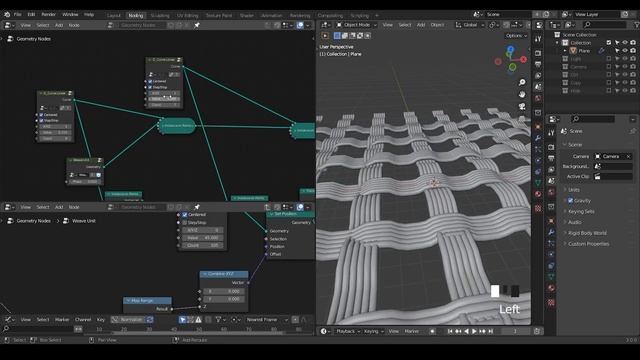The image size is (640, 360).
Task: Open the Window menu
Action: [70, 14]
